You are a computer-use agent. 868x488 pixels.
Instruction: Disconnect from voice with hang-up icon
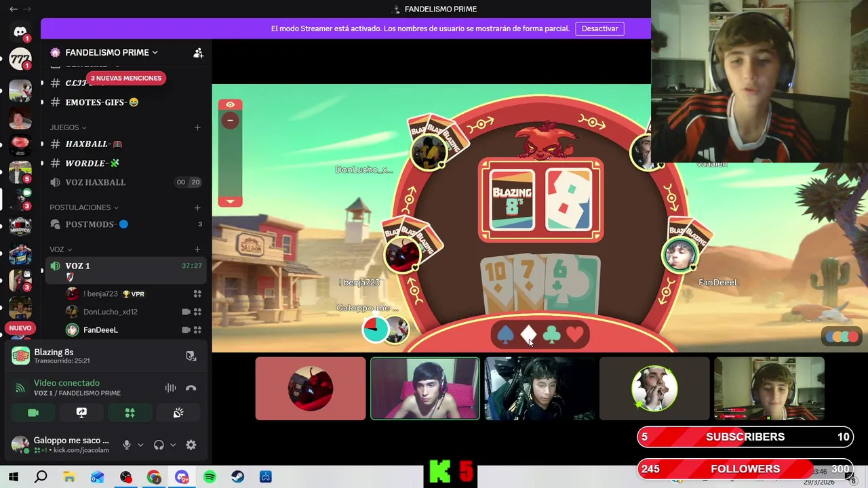191,388
